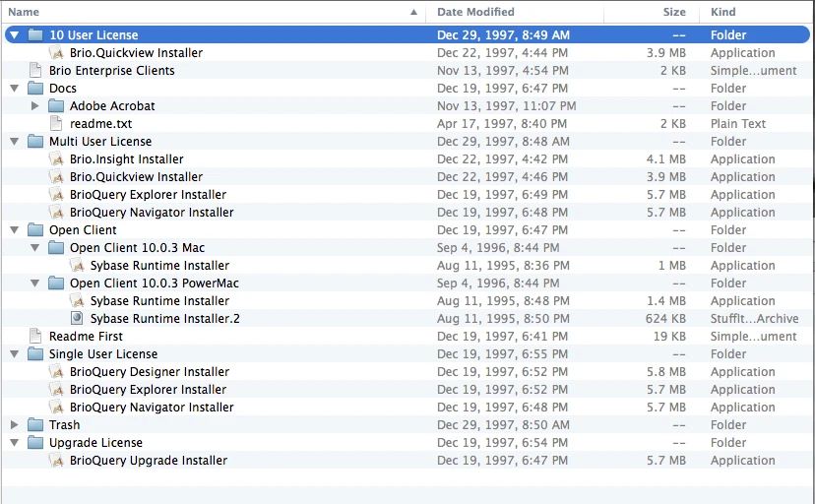Select the BrioQuery Designer Installer name
The height and width of the screenshot is (504, 815).
click(x=150, y=371)
